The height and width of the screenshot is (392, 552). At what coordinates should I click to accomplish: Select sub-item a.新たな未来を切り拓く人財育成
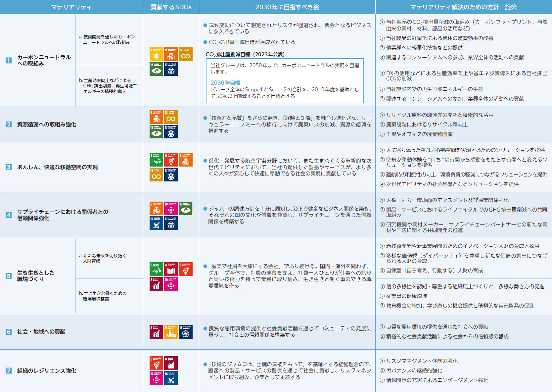(103, 258)
